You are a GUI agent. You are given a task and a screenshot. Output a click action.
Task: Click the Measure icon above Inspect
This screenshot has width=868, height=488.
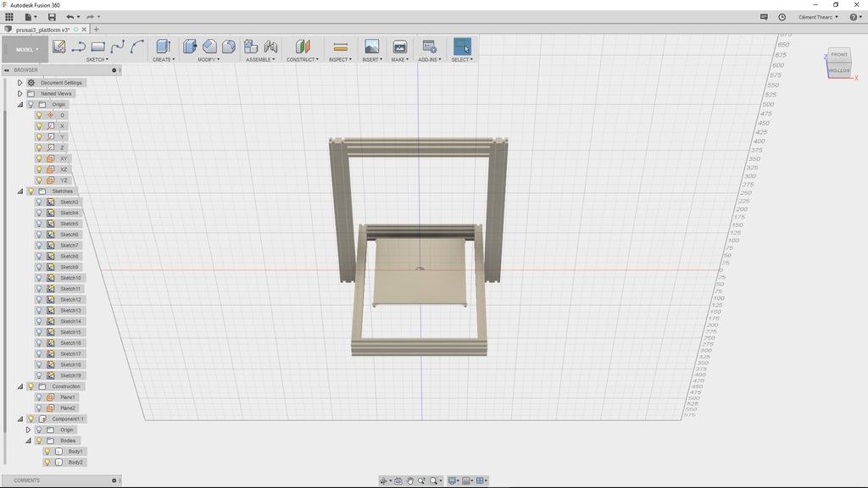pos(340,47)
